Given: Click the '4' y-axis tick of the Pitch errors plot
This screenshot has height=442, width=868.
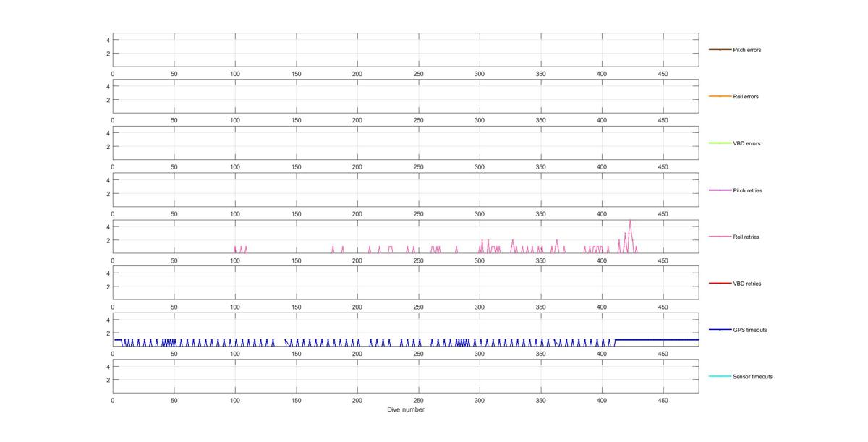Looking at the screenshot, I should pos(108,39).
